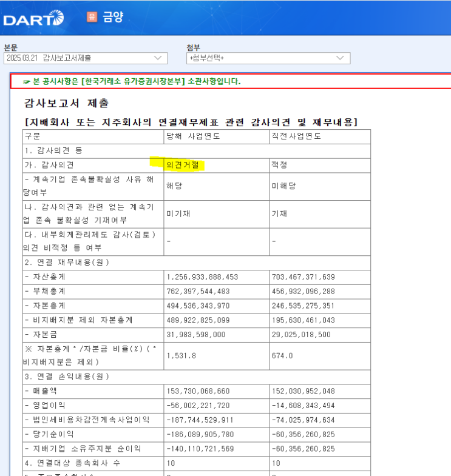Click the - 자본금 row label
Screen dimensions: 451x476
[41, 335]
